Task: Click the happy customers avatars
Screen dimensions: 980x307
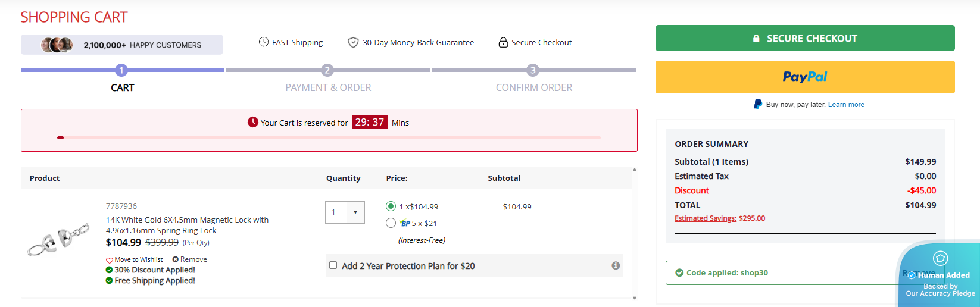Action: coord(57,45)
